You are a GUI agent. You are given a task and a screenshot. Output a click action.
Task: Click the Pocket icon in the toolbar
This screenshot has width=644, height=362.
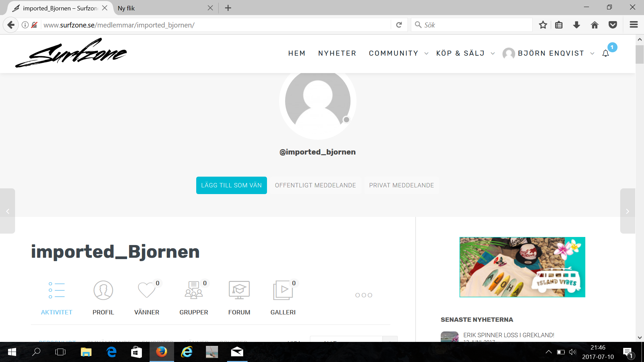tap(613, 25)
